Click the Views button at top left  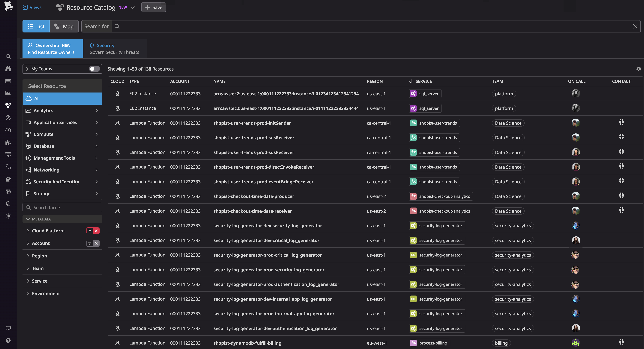(x=32, y=7)
